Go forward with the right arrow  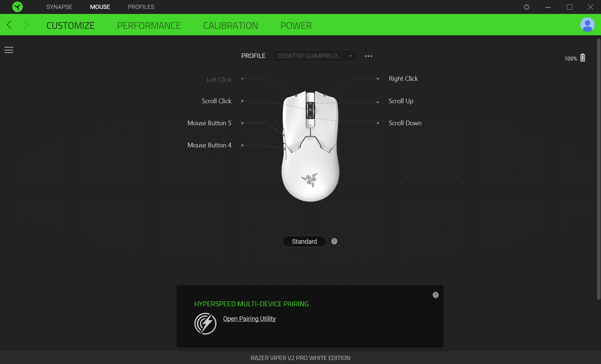tap(26, 25)
